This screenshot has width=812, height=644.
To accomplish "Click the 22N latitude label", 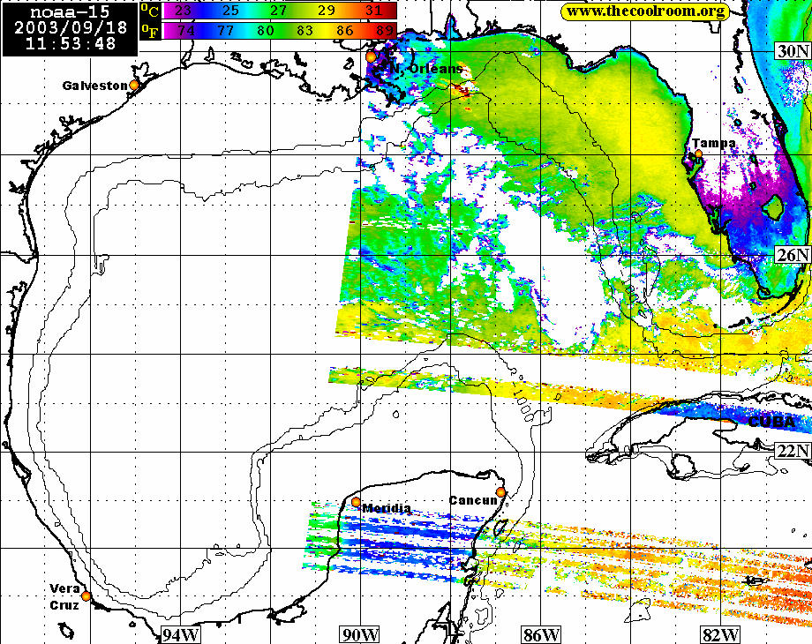I will click(793, 451).
